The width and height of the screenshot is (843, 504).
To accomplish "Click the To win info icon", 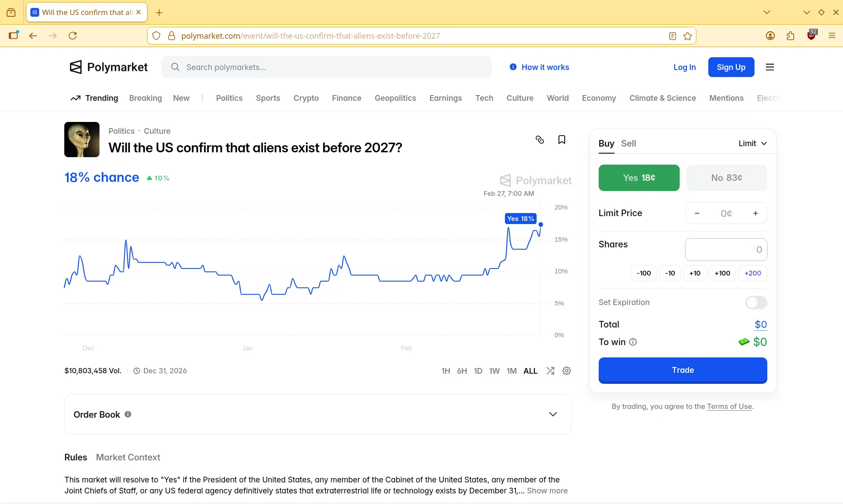I will tap(633, 342).
